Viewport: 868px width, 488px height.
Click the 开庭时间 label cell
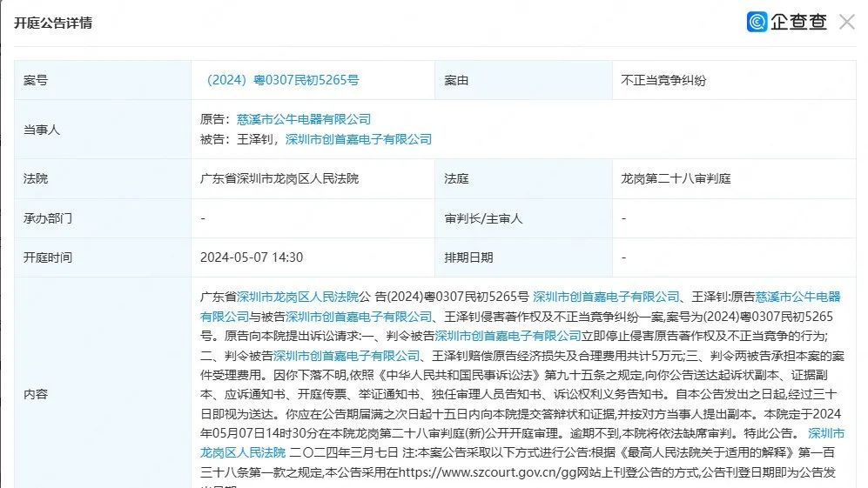103,257
